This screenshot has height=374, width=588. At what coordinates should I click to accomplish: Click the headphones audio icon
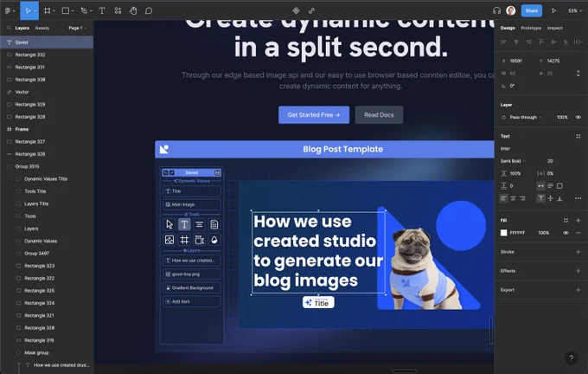pyautogui.click(x=497, y=11)
